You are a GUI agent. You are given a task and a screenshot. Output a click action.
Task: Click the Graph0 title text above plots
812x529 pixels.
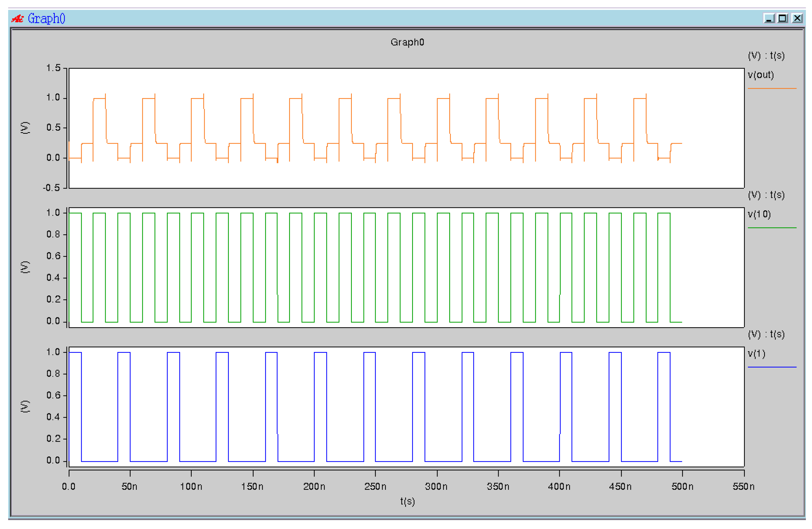407,42
